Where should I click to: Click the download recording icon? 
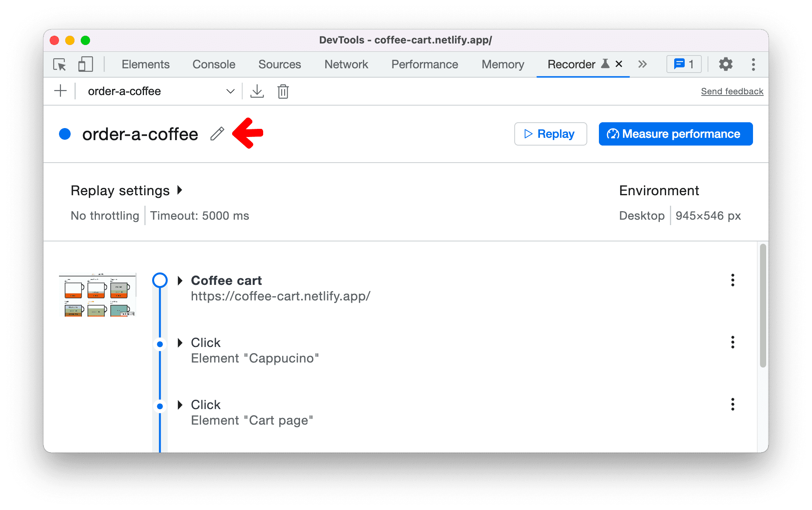pos(256,91)
